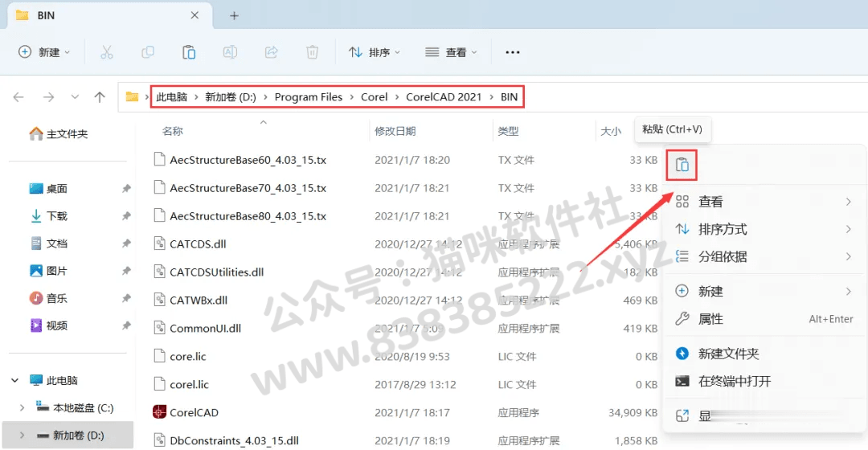Click the Paste clipboard icon in toolbar

click(x=189, y=52)
